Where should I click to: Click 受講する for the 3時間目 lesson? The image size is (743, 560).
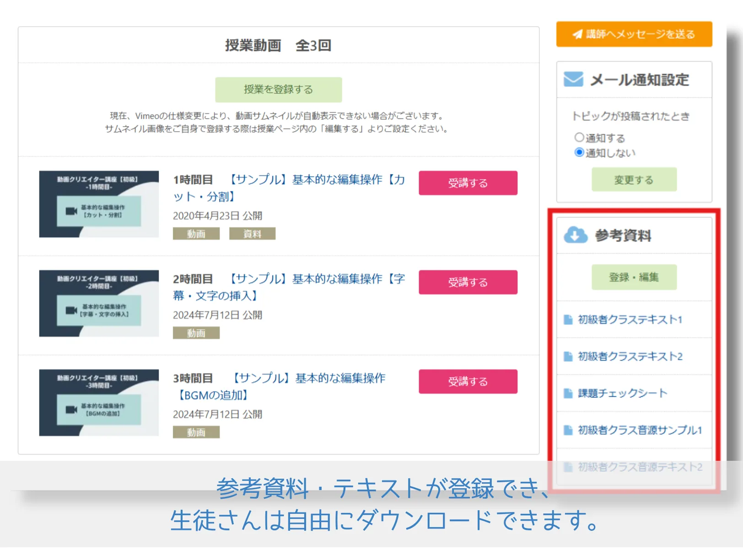pyautogui.click(x=468, y=381)
